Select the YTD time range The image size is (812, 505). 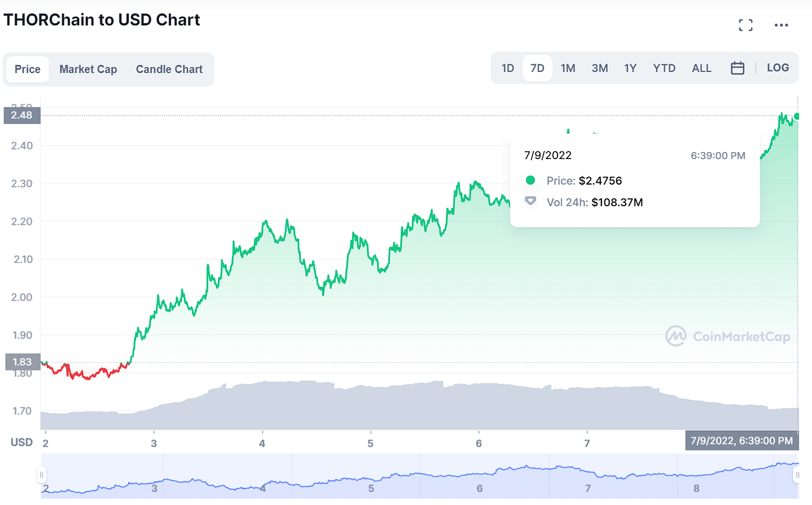(x=664, y=68)
